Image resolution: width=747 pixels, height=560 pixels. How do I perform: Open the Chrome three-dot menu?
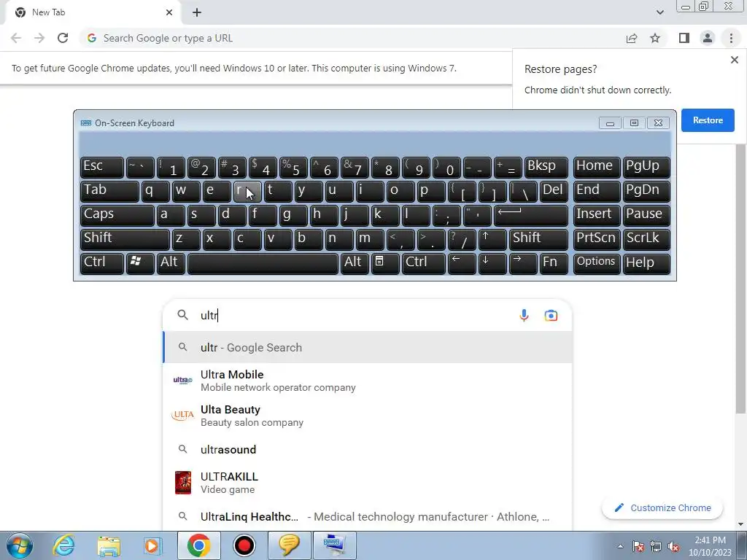(731, 38)
